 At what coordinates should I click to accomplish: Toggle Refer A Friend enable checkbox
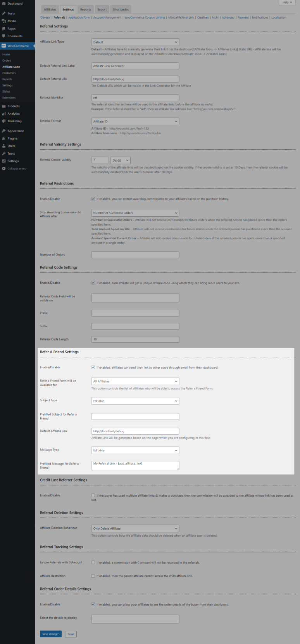coord(93,367)
